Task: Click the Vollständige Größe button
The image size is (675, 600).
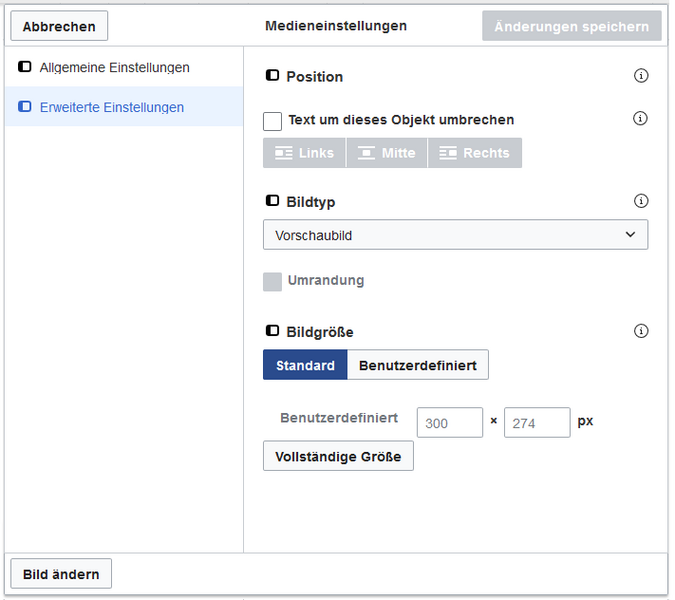Action: coord(338,456)
